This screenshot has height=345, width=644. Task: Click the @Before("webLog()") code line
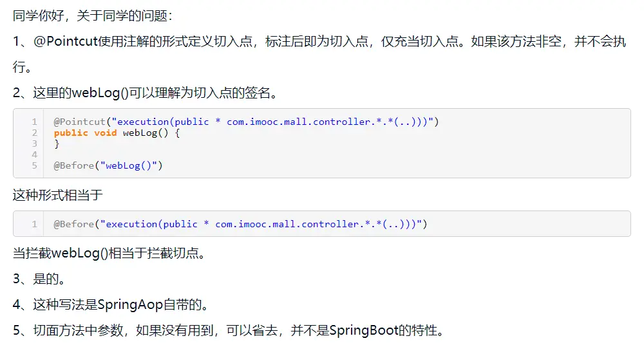pyautogui.click(x=108, y=165)
